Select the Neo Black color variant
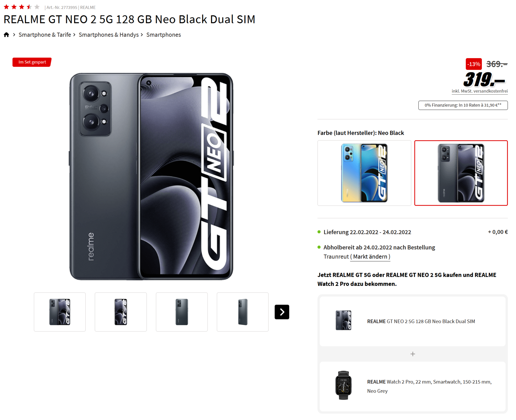Viewport: 516px width, 420px height. [x=461, y=173]
